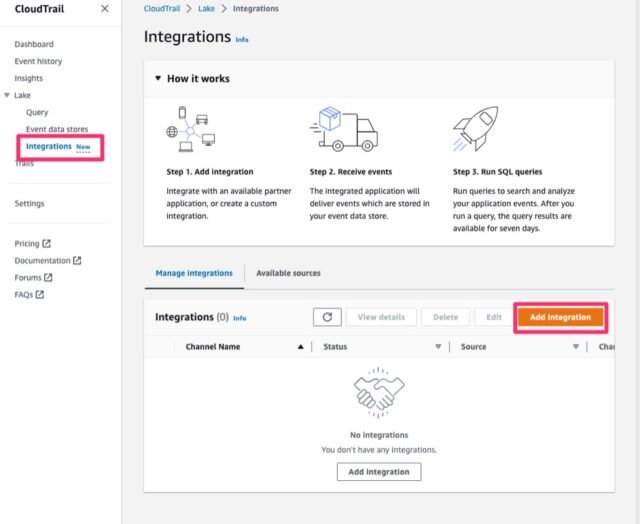Click the Step 2. Receive events heading
The image size is (640, 524).
tap(351, 172)
